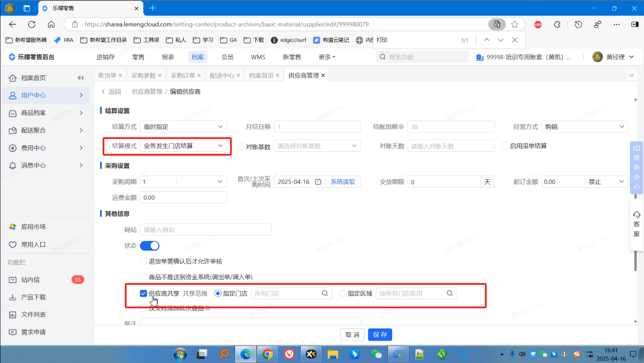Viewport: 644px width, 363px height.
Task: Open the 对账基数 select dropdown
Action: pyautogui.click(x=317, y=146)
